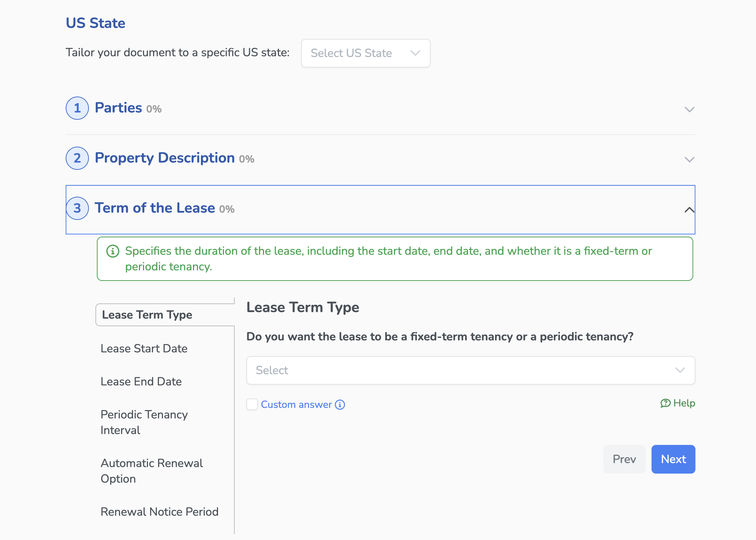Expand the Property Description section chevron

pyautogui.click(x=689, y=159)
